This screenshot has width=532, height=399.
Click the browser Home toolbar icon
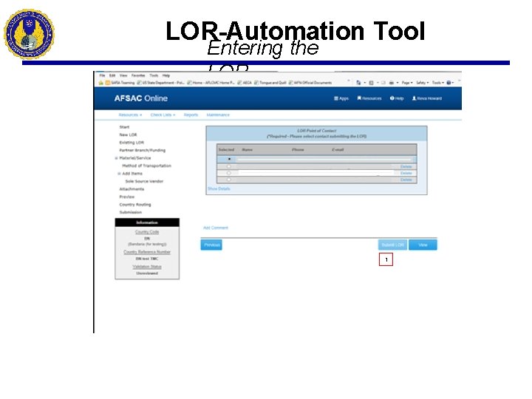tap(358, 83)
